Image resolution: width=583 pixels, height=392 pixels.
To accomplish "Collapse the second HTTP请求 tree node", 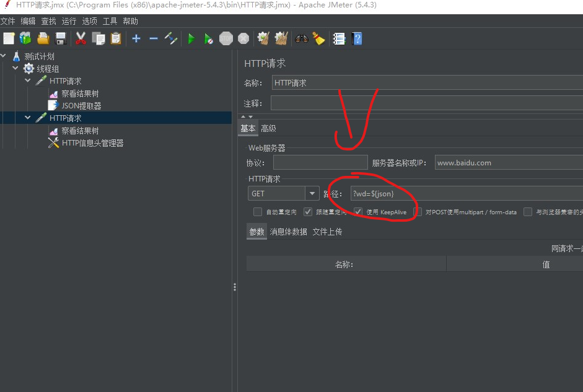I will [x=27, y=117].
